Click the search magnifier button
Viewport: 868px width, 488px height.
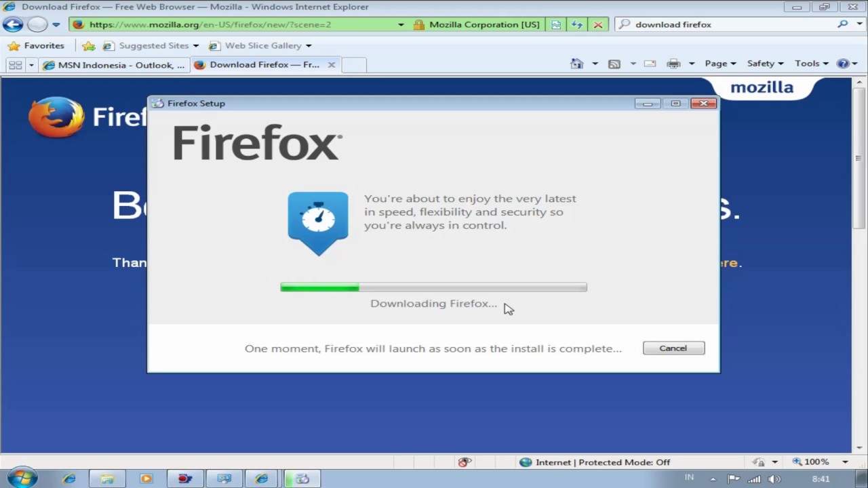click(843, 24)
